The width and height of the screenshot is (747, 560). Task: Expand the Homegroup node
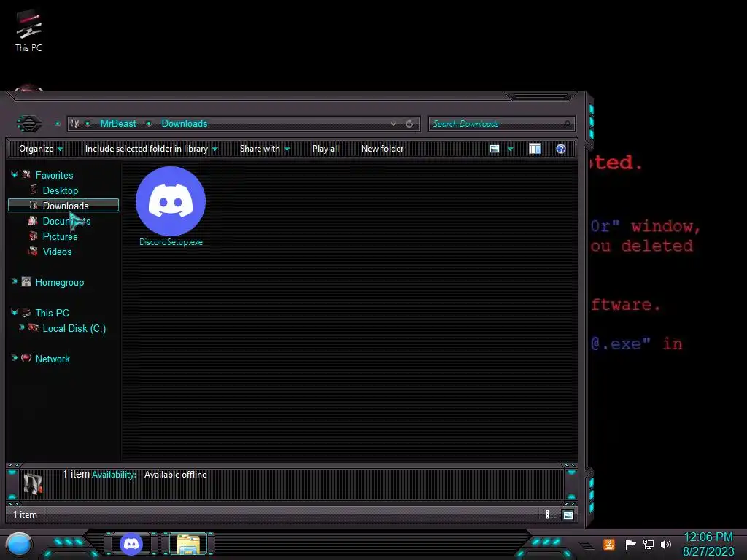15,282
